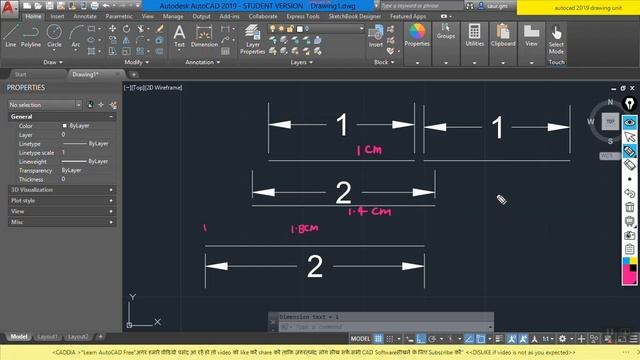Open the gear workspace settings in status bar
The height and width of the screenshot is (360, 640).
562,339
